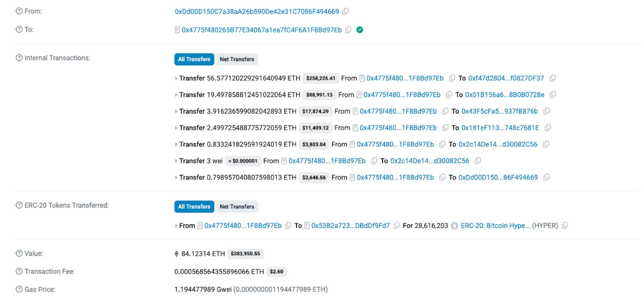Image resolution: width=644 pixels, height=296 pixels.
Task: Open the ERC-20: Bitcoin Hype token link
Action: (495, 226)
